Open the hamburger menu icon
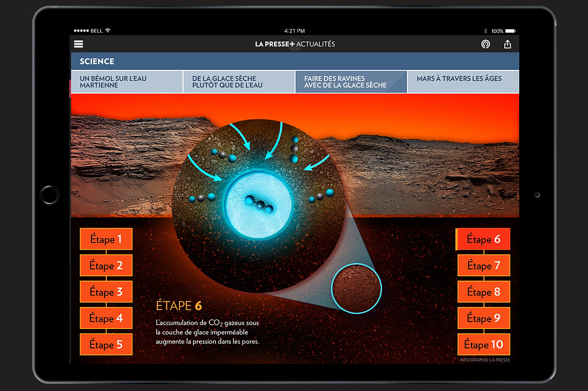Image resolution: width=588 pixels, height=391 pixels. click(x=78, y=44)
